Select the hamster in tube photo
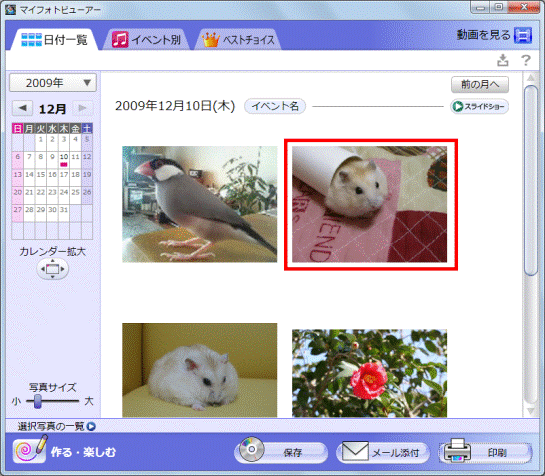Image resolution: width=545 pixels, height=476 pixels. tap(369, 204)
